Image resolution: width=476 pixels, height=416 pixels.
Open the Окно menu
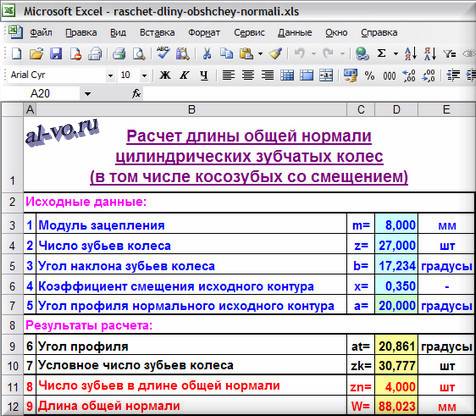(x=336, y=33)
